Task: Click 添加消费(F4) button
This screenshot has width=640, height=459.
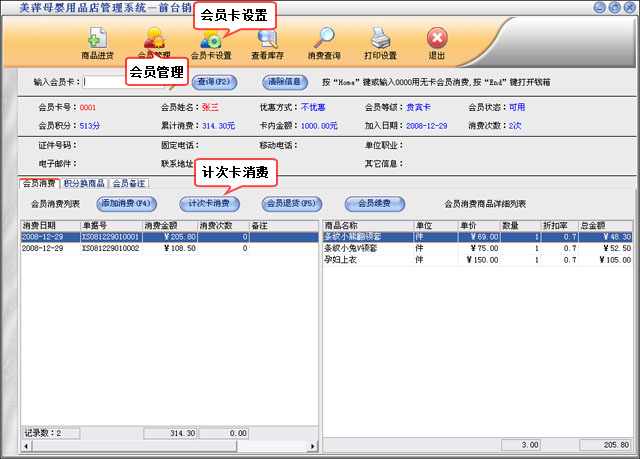Action: [126, 203]
